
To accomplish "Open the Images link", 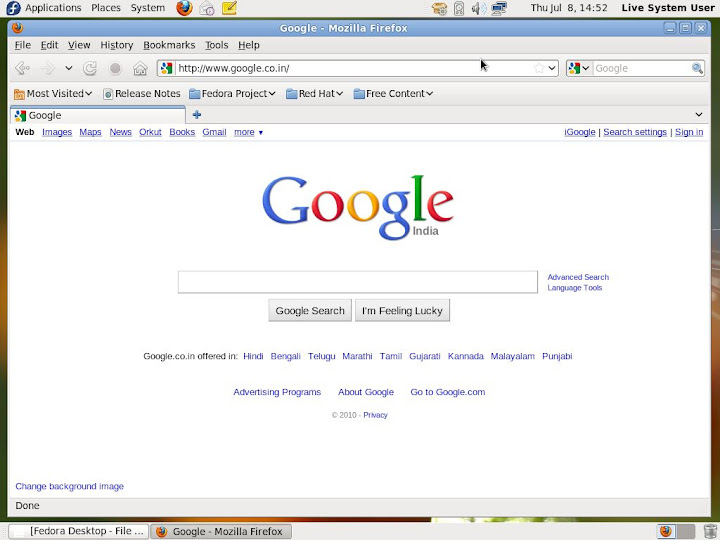I will pyautogui.click(x=57, y=132).
